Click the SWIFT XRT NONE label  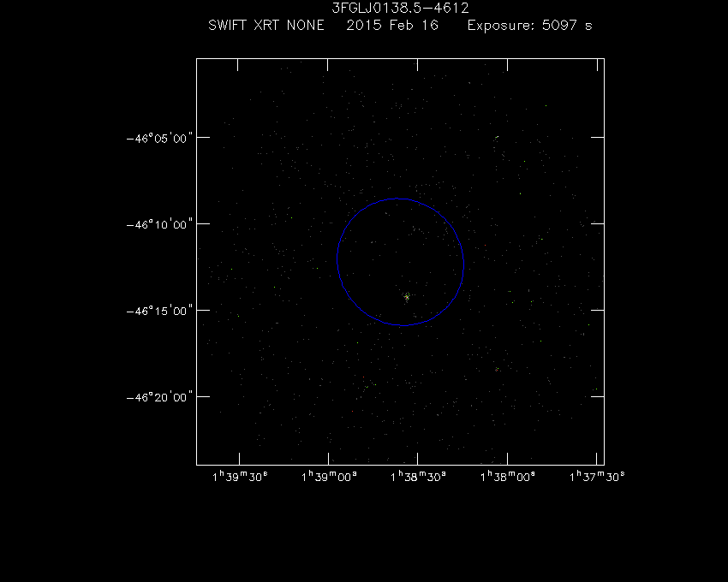(266, 25)
